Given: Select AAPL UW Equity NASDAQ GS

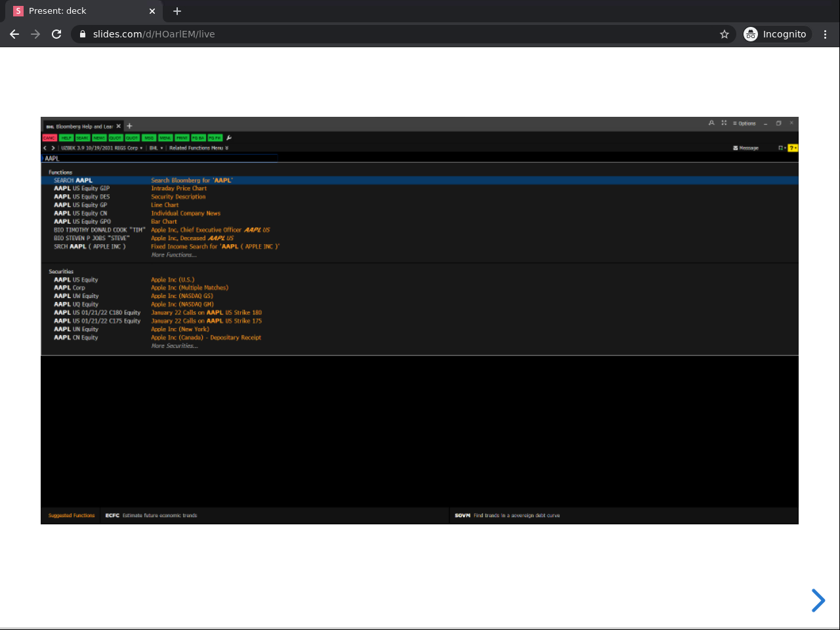Looking at the screenshot, I should tap(420, 296).
